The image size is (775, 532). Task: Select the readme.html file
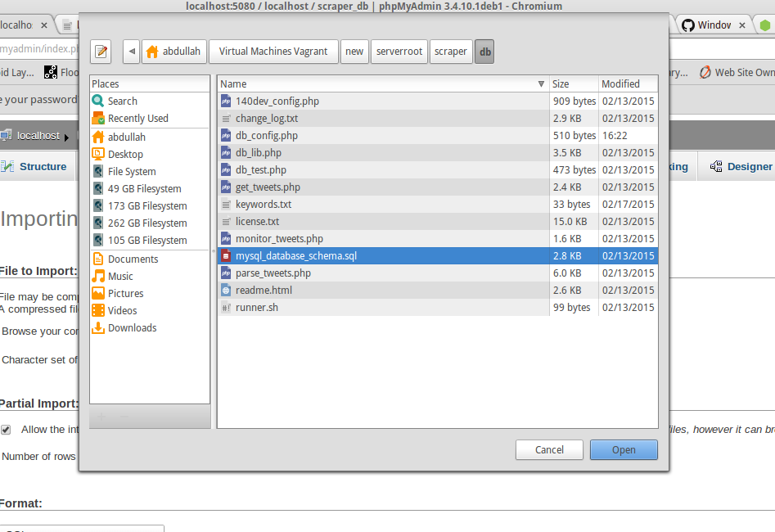click(438, 291)
